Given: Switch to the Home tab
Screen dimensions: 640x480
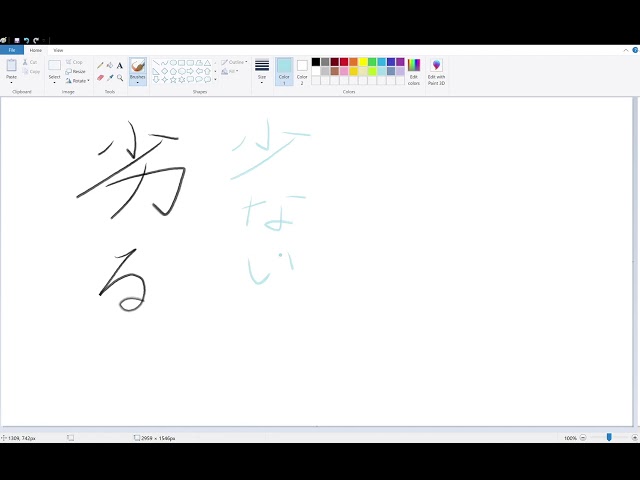Looking at the screenshot, I should tap(36, 50).
